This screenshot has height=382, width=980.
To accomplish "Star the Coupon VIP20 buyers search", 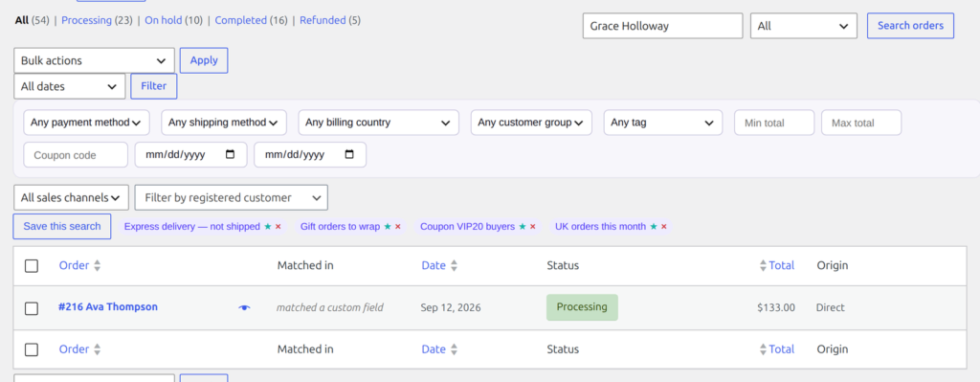I will [x=523, y=226].
